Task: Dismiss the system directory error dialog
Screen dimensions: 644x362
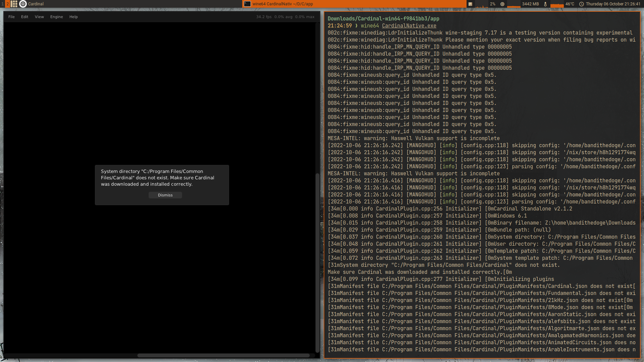Action: click(165, 195)
